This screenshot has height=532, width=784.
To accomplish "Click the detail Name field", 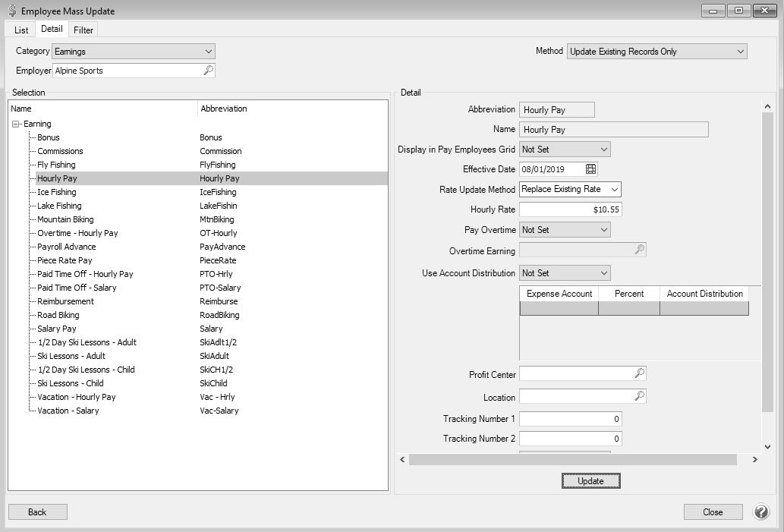I will click(x=614, y=130).
